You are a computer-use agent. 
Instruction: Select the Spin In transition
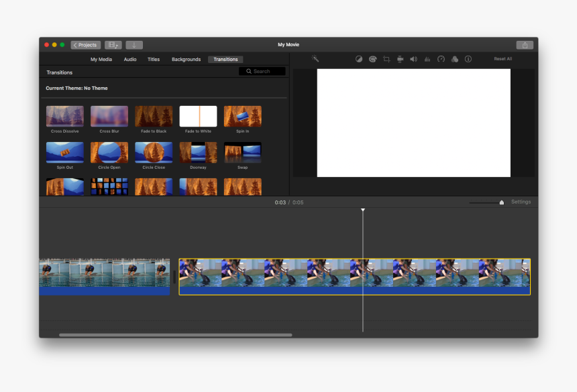tap(242, 116)
